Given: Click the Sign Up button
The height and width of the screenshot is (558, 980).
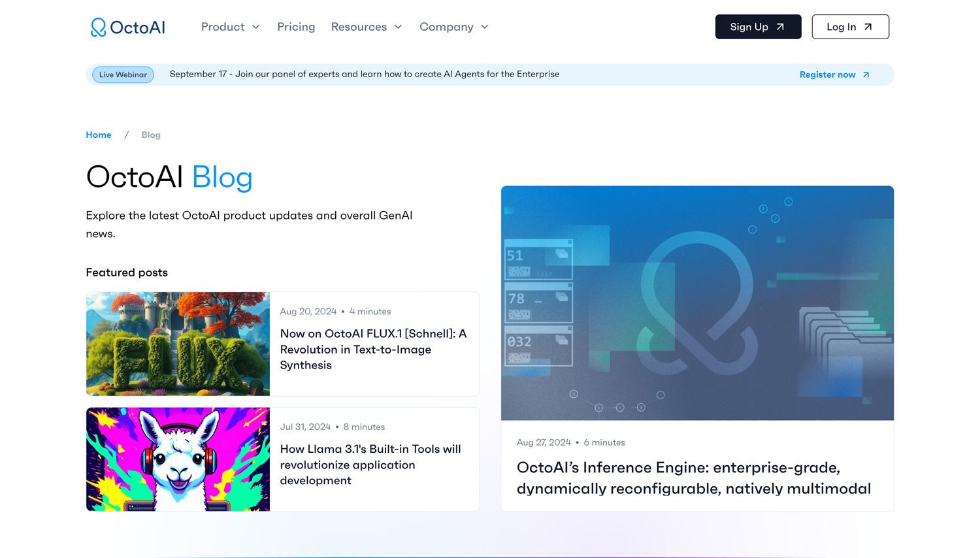Looking at the screenshot, I should 758,27.
